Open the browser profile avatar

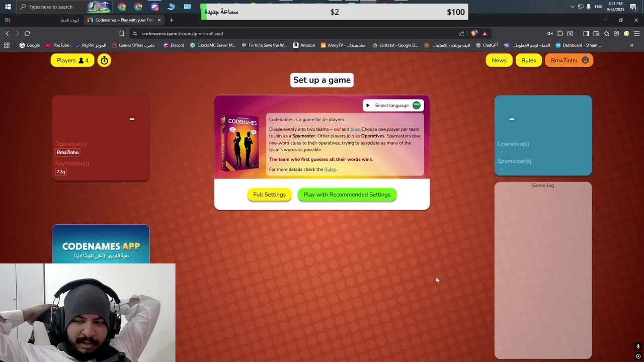coord(626,34)
